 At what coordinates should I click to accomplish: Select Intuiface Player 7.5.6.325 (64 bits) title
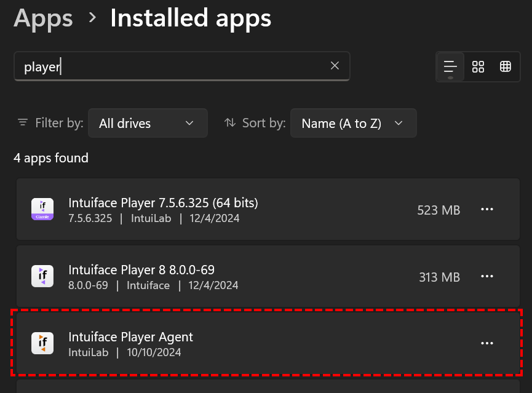163,203
